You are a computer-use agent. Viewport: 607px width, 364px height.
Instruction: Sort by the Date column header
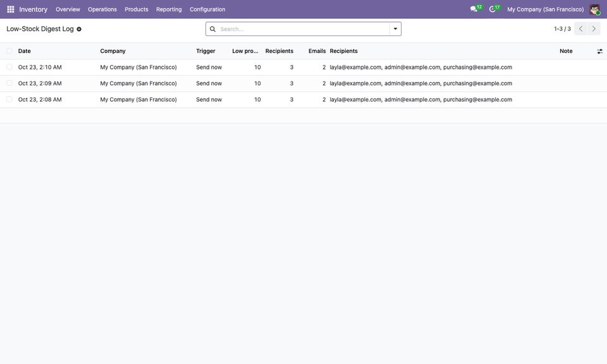pyautogui.click(x=25, y=51)
